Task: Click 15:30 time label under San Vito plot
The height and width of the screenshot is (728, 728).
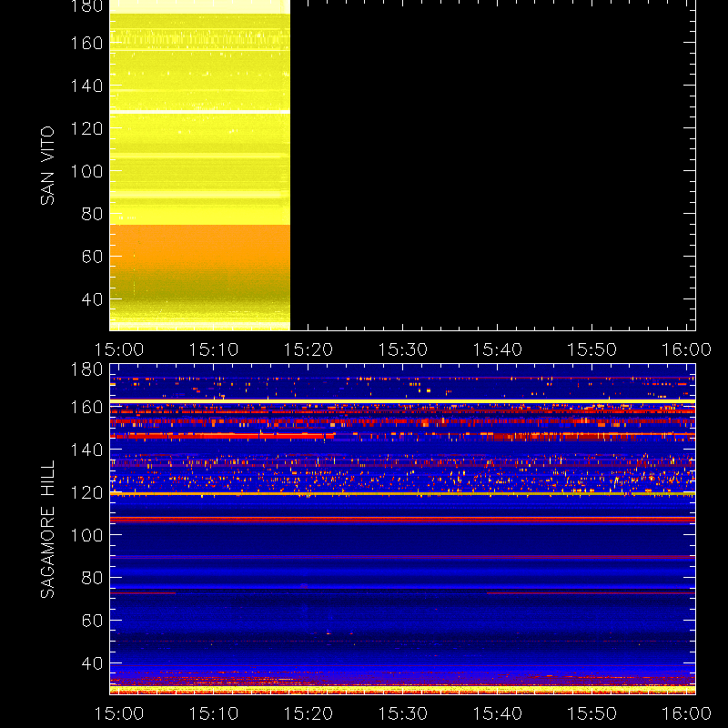Action: (402, 349)
